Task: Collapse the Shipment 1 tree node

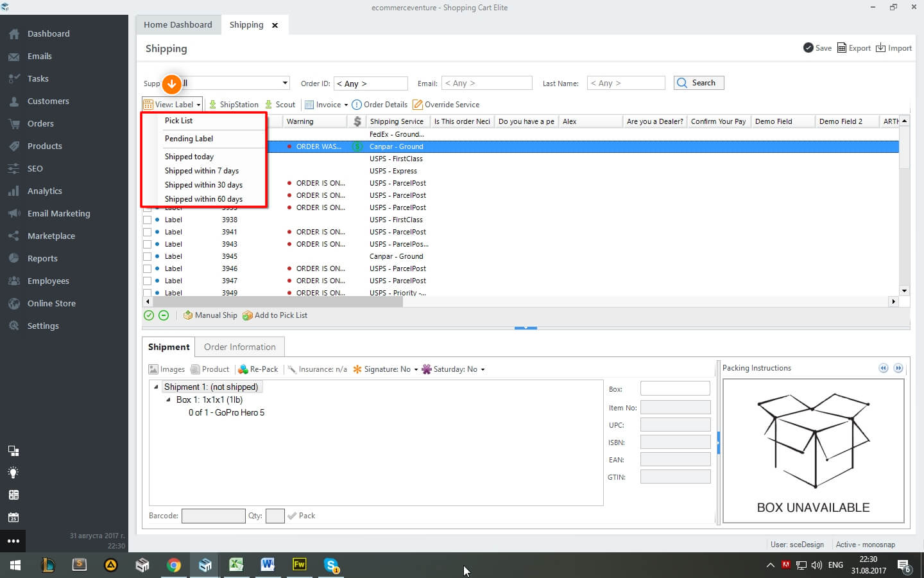Action: tap(156, 387)
